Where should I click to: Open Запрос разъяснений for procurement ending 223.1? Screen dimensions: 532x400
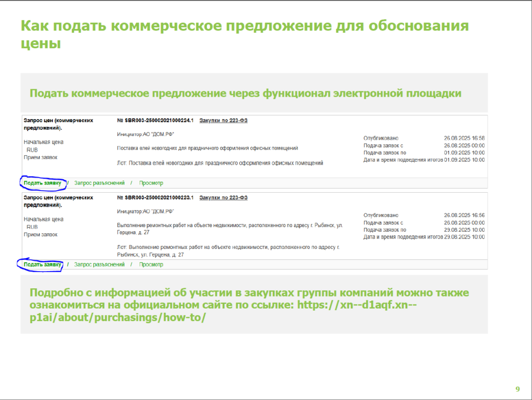click(99, 264)
